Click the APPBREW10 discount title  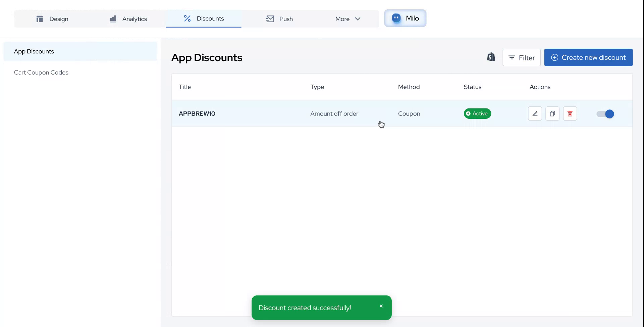197,113
